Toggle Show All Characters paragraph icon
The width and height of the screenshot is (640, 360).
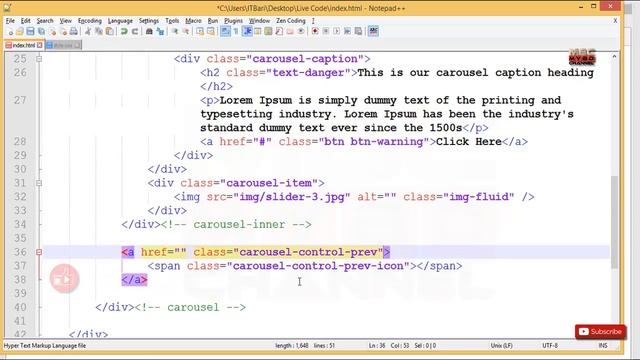coord(236,31)
